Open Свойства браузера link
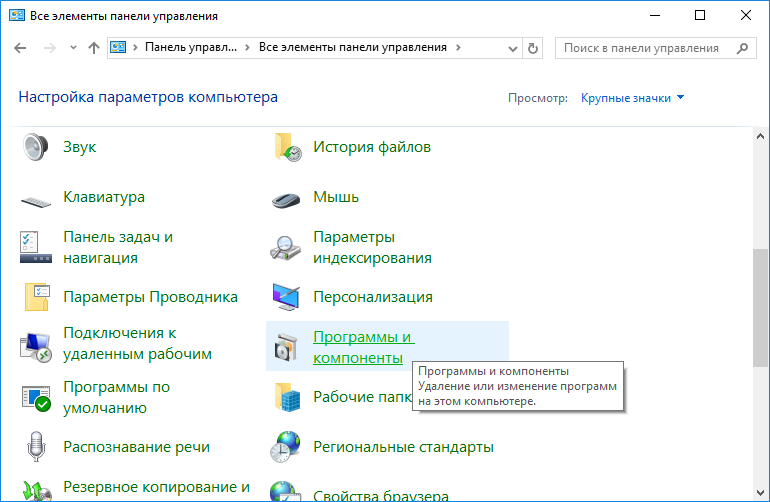The width and height of the screenshot is (770, 502). [x=381, y=495]
